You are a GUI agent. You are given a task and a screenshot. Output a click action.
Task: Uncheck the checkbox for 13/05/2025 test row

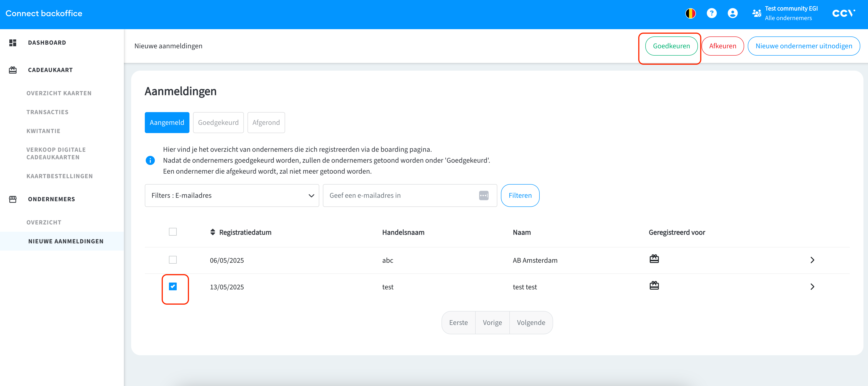tap(173, 287)
